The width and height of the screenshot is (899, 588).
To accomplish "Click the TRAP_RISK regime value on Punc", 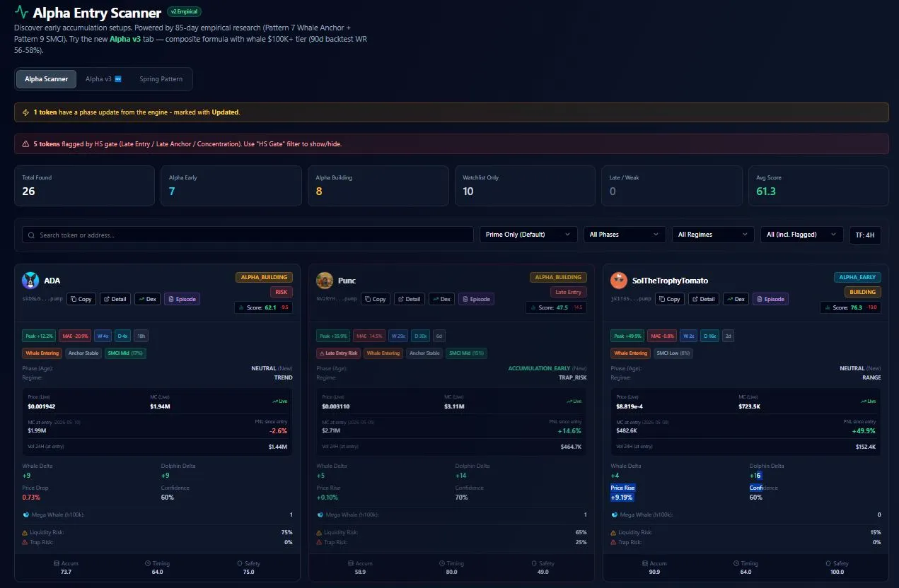I will (572, 377).
